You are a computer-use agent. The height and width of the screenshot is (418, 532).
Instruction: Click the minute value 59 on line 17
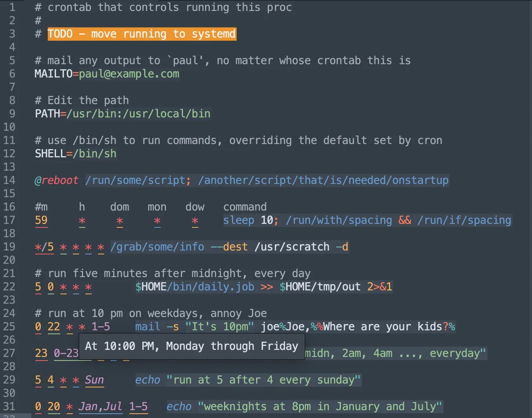pyautogui.click(x=41, y=220)
